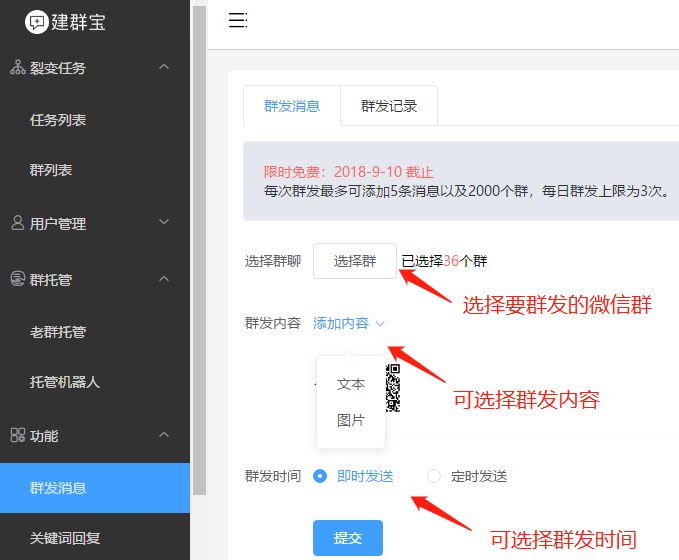
Task: Choose 文本 from the content dropdown
Action: tap(351, 384)
